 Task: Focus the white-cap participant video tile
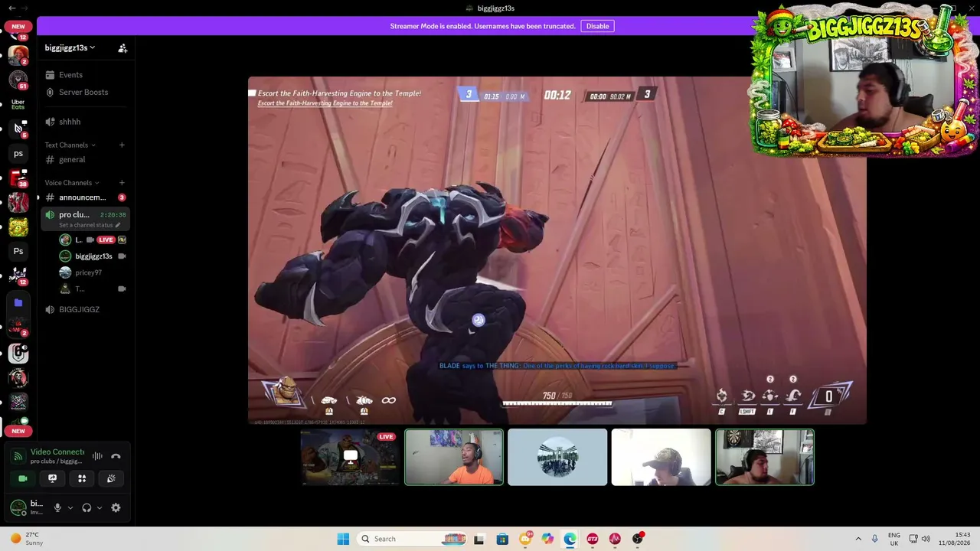tap(661, 457)
